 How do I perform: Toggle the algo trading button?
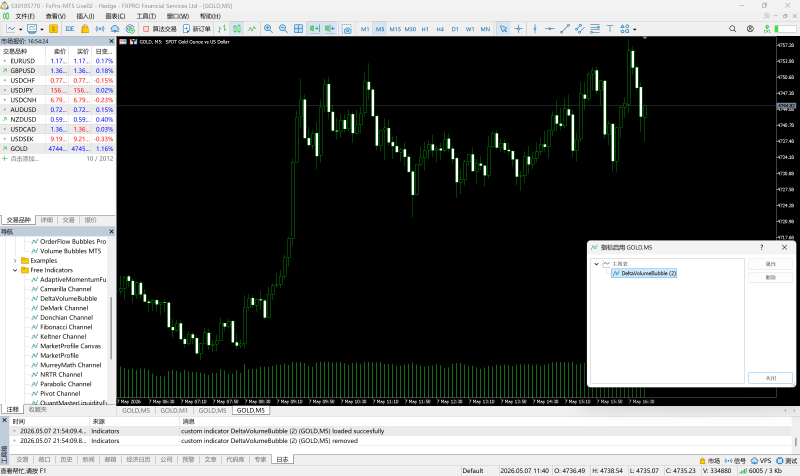click(160, 29)
